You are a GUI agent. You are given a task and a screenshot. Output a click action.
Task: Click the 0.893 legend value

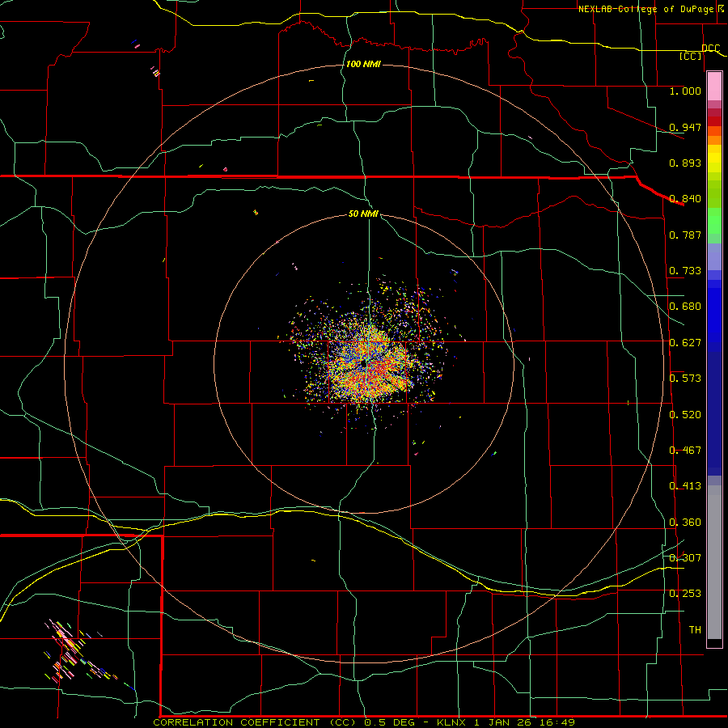click(x=685, y=163)
